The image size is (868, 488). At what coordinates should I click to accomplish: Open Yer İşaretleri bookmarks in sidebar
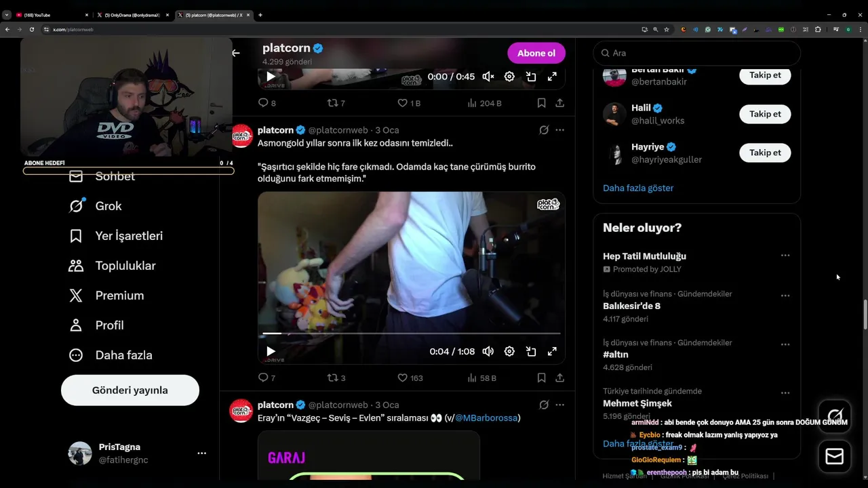point(115,236)
